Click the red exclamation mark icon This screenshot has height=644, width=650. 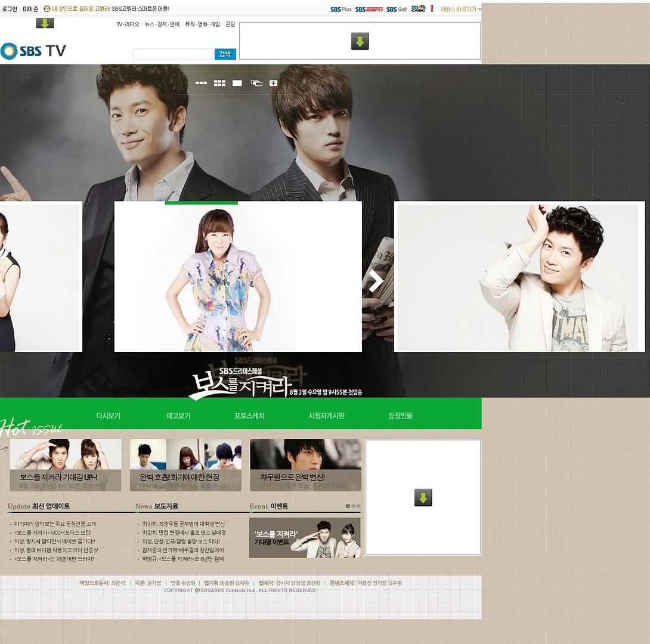[x=432, y=9]
